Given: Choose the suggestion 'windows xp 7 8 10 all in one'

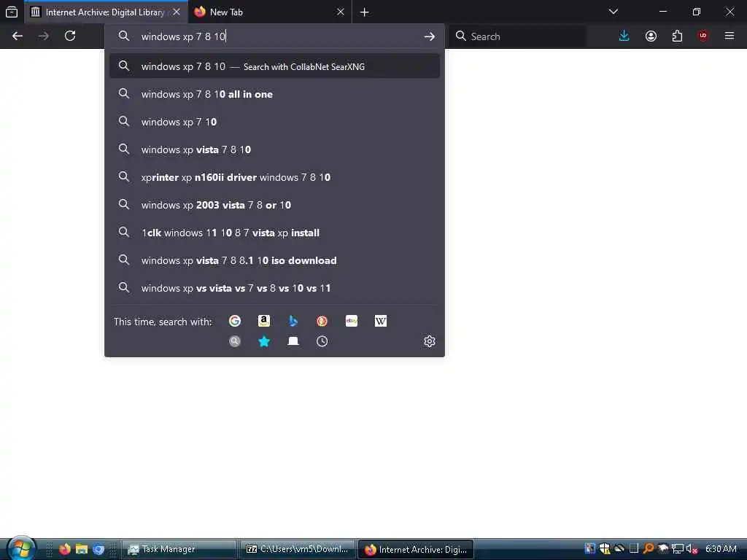Looking at the screenshot, I should click(274, 94).
